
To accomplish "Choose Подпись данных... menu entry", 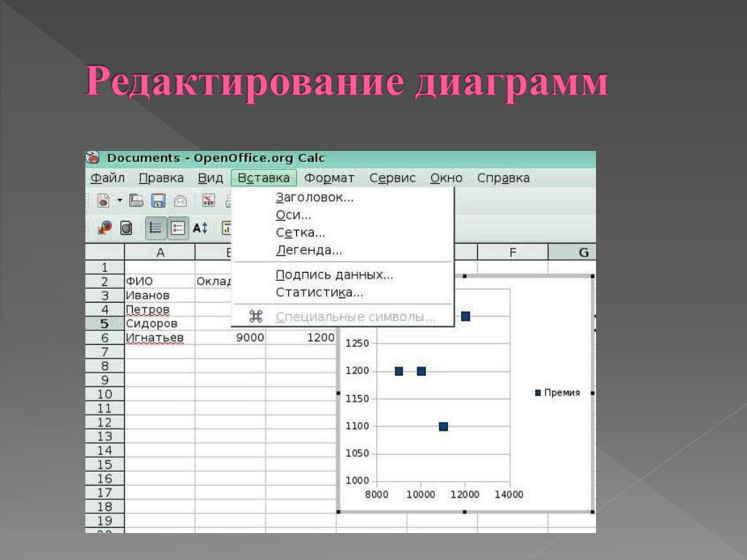I will pos(343,275).
